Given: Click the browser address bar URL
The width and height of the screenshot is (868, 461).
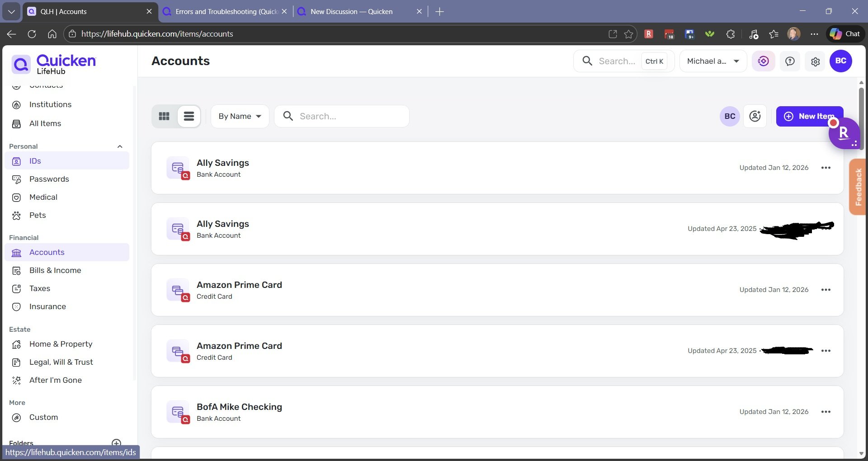Looking at the screenshot, I should coord(157,34).
